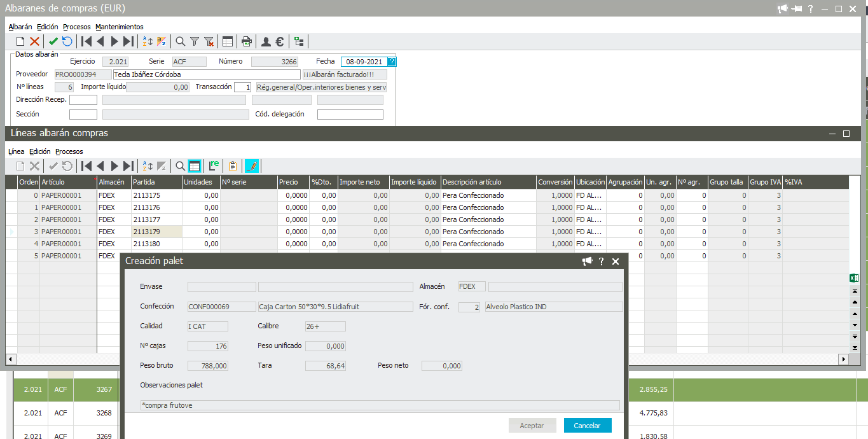This screenshot has height=439, width=868.
Task: Click the new document icon in the Albaranes toolbar
Action: pos(20,41)
